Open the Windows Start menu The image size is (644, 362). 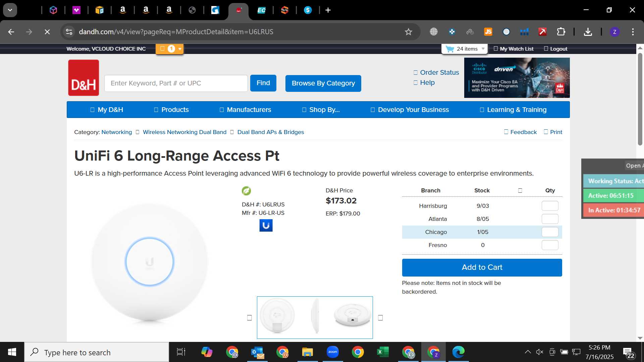tap(12, 352)
